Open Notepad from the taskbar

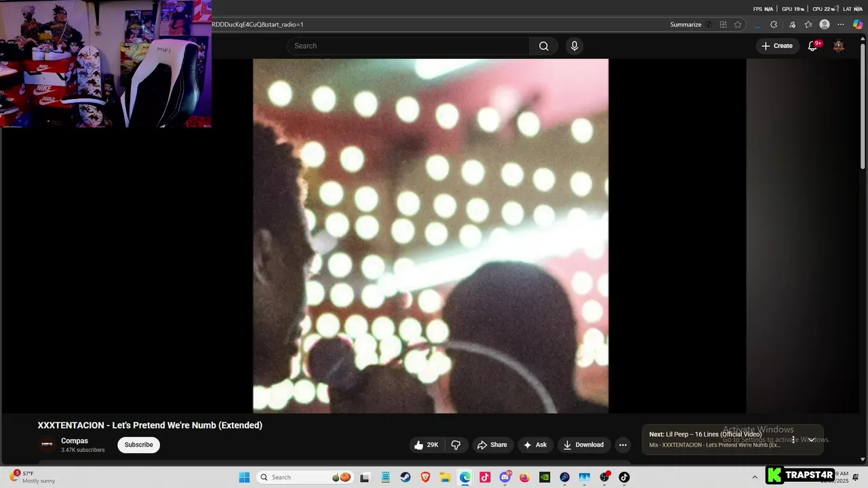pos(385,477)
